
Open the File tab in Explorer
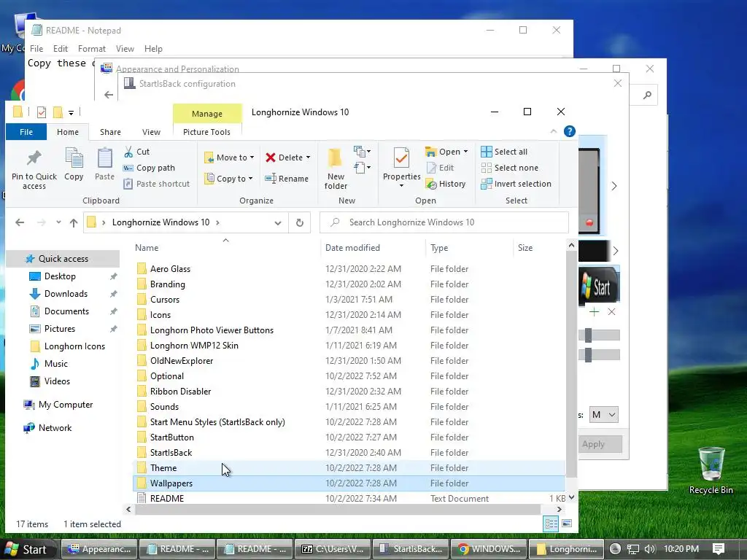tap(26, 132)
